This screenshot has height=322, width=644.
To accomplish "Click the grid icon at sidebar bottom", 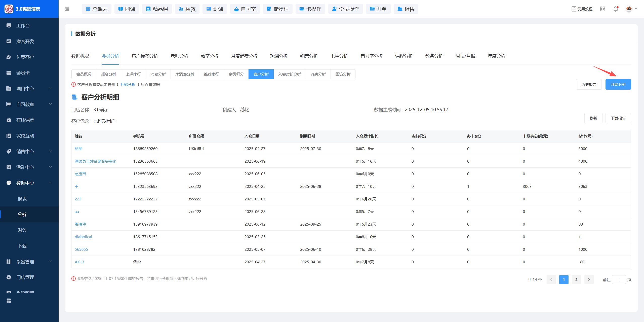I will click(9, 301).
